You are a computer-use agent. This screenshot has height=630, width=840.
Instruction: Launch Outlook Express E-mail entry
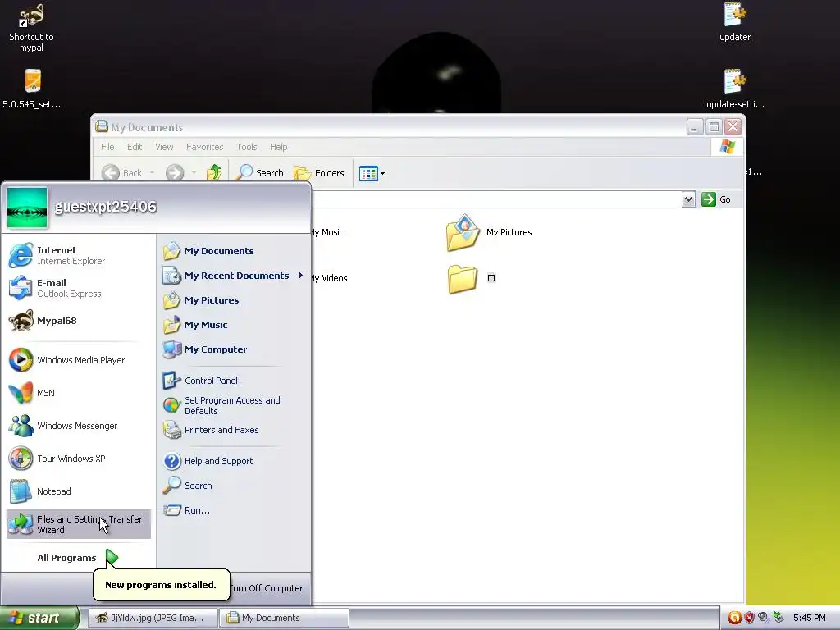pyautogui.click(x=78, y=288)
